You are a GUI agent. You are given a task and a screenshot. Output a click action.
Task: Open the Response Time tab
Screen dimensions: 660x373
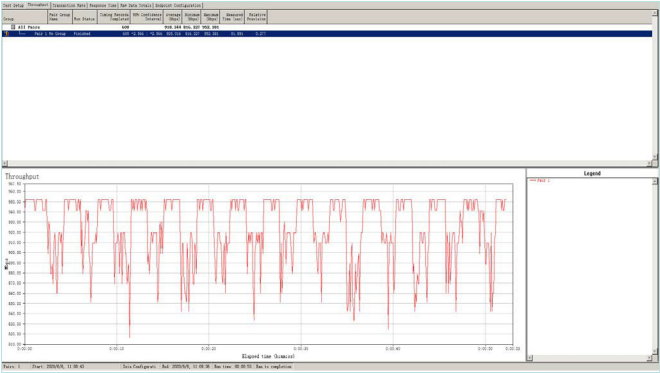103,5
